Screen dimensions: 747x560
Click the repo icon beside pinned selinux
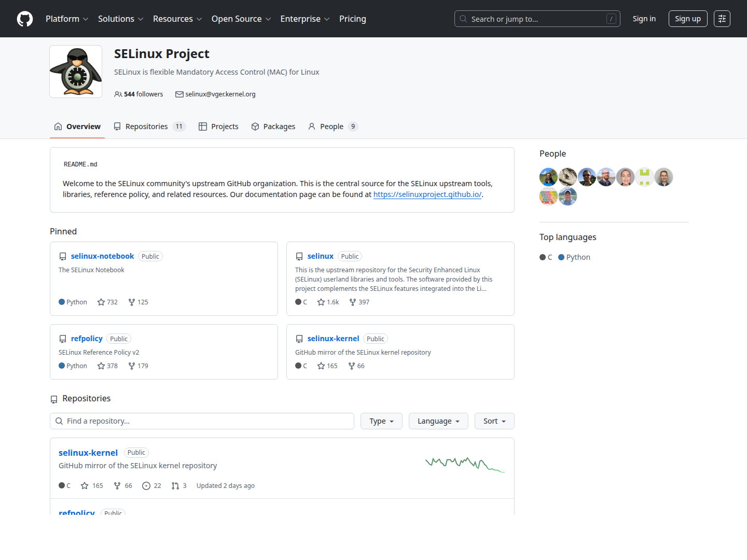[x=299, y=256]
